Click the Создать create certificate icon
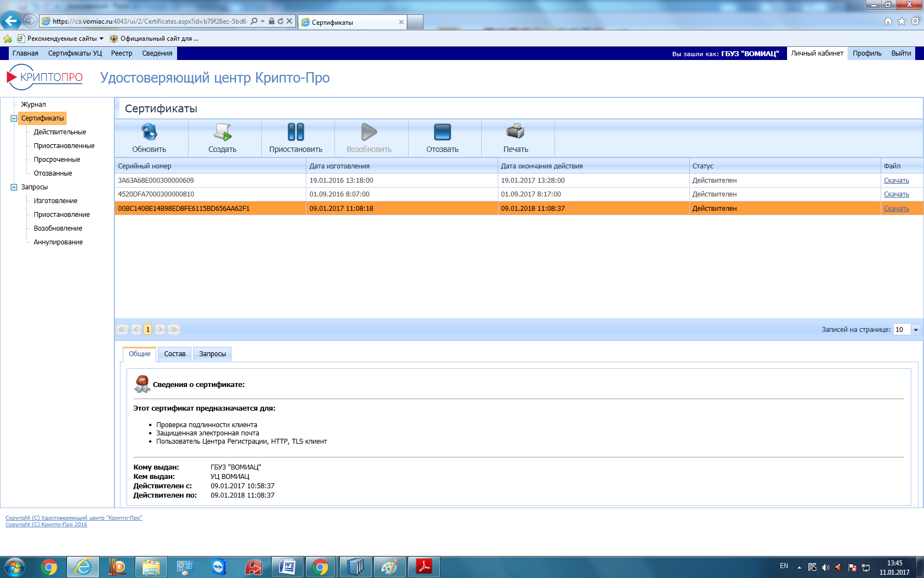The height and width of the screenshot is (578, 924). click(x=223, y=132)
